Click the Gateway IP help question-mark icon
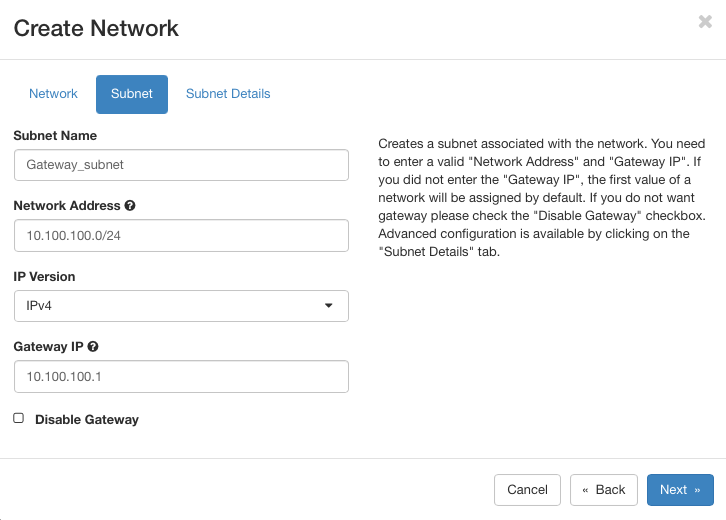Viewport: 726px width, 520px height. (93, 347)
